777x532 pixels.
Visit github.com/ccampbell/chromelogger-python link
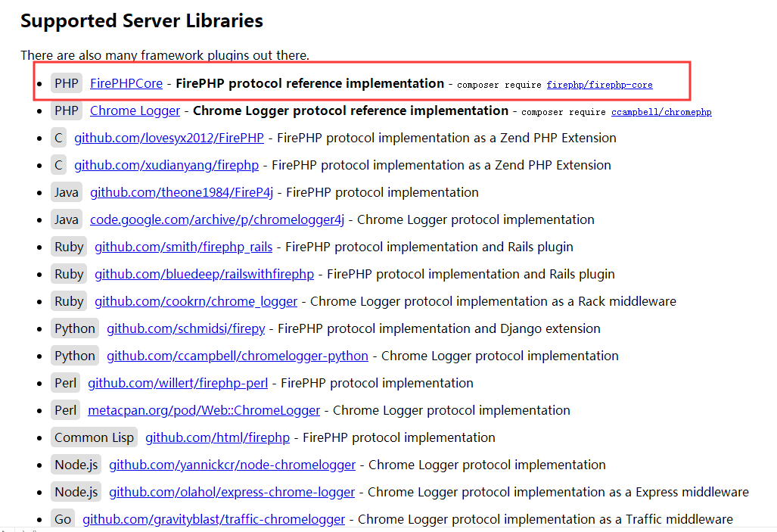click(x=238, y=356)
